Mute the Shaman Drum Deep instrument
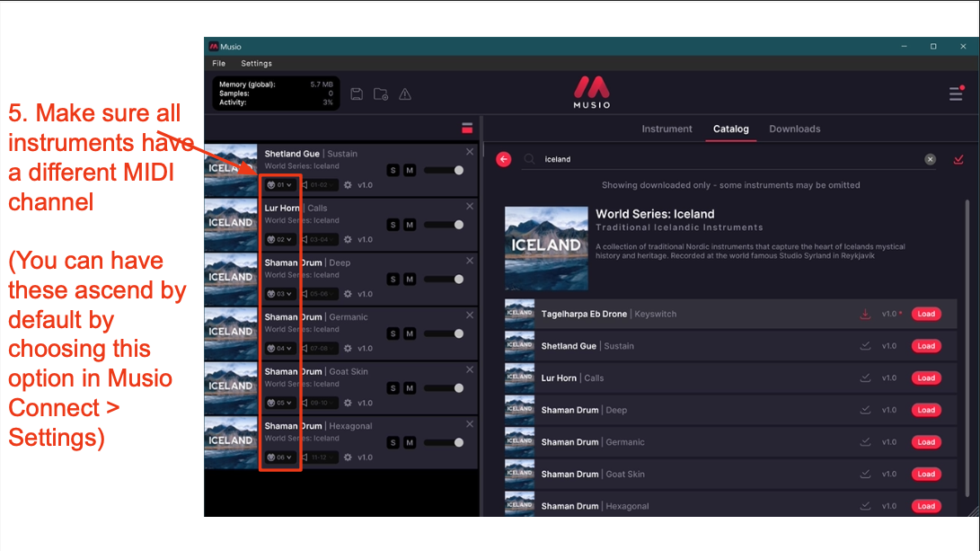This screenshot has height=551, width=980. point(410,279)
